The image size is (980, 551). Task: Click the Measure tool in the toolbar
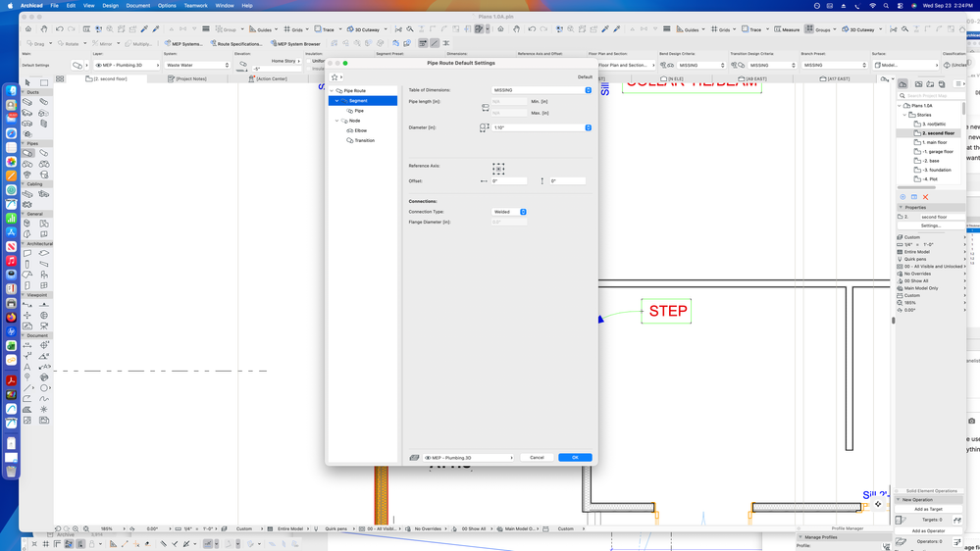pos(787,29)
